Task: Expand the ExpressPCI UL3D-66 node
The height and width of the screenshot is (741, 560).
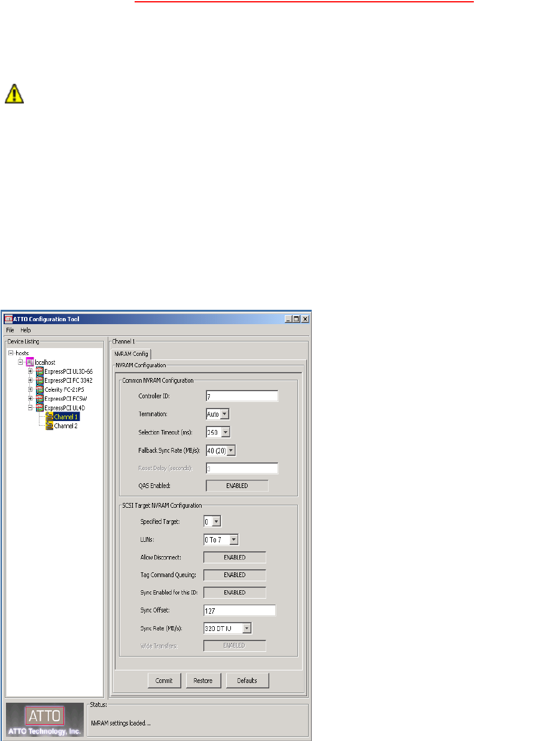Action: click(31, 371)
